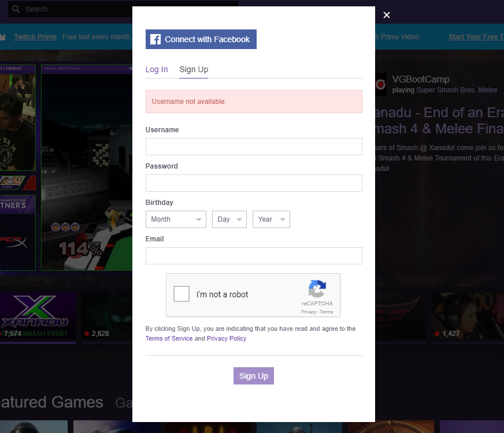504x433 pixels.
Task: Click the Featured Games heading
Action: click(51, 402)
